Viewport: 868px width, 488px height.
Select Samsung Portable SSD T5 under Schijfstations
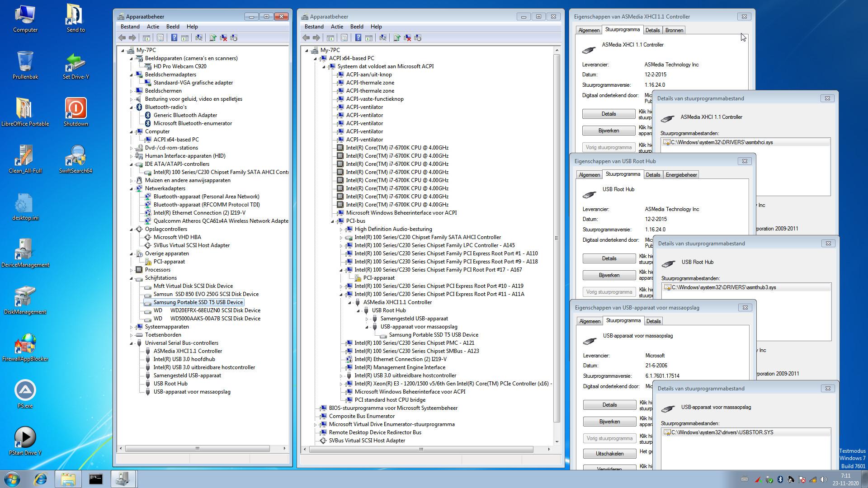coord(198,302)
